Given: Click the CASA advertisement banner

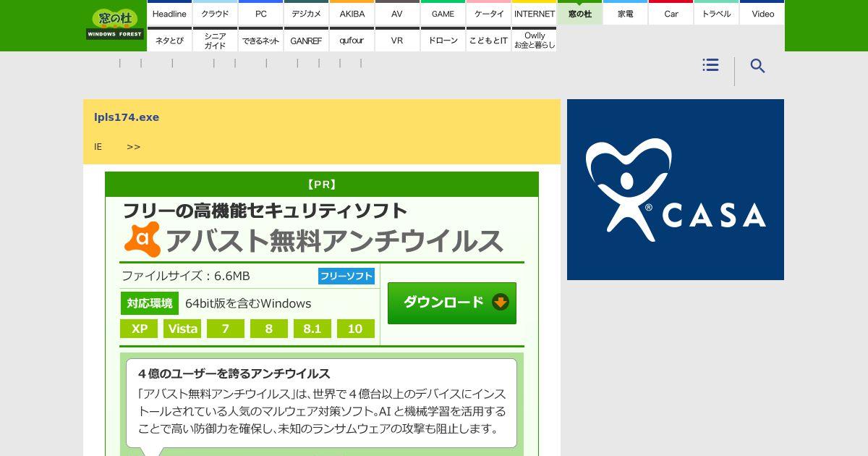Looking at the screenshot, I should 676,190.
